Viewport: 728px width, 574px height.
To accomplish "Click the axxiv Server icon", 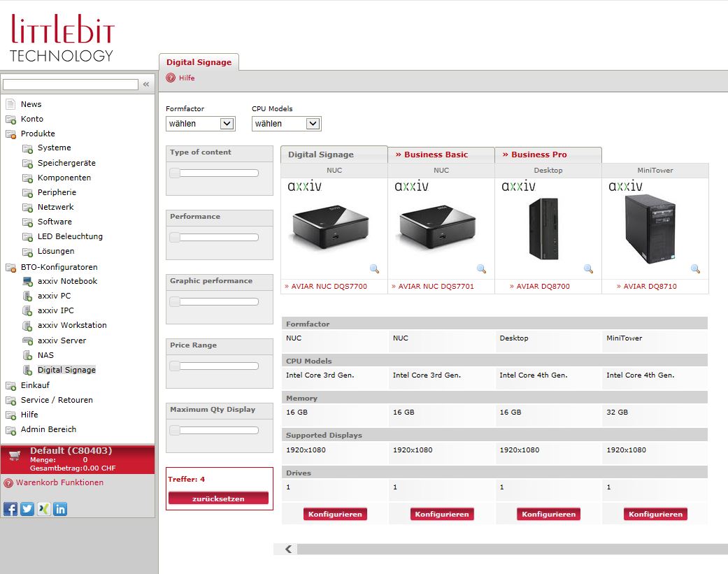I will [27, 340].
